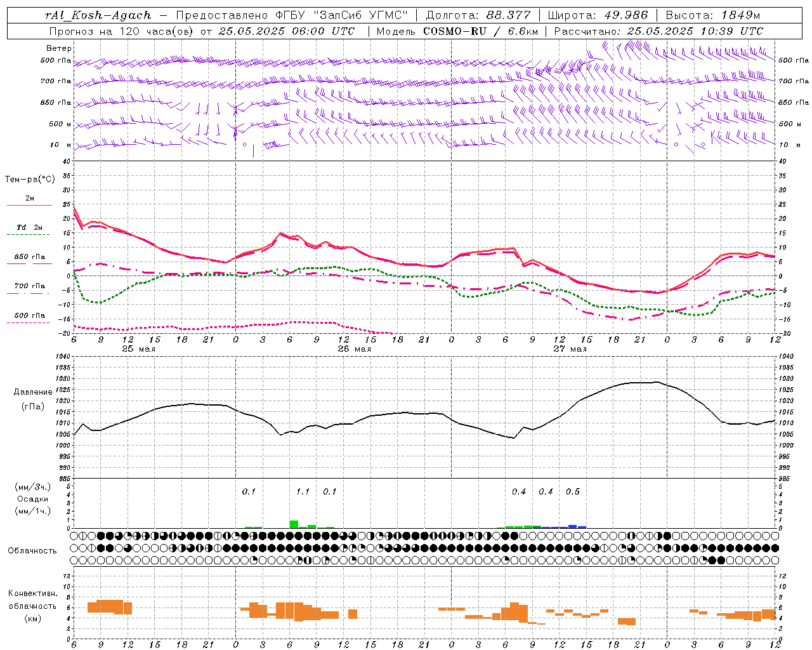This screenshot has width=812, height=650.
Task: Click the 27 мая date label
Action: pos(570,349)
